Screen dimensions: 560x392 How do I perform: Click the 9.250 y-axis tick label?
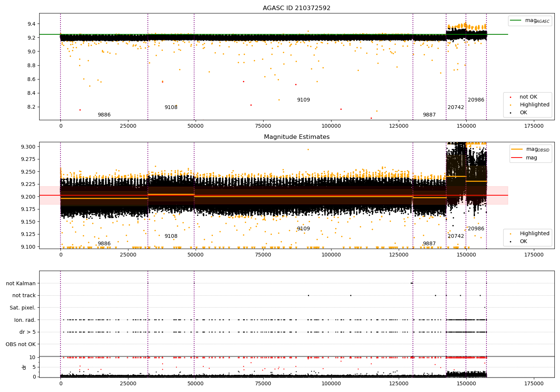28,172
